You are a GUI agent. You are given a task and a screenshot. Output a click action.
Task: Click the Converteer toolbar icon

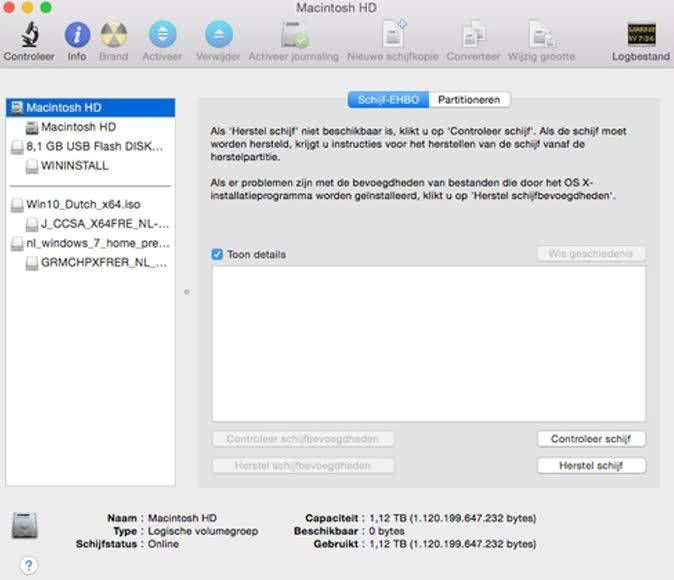click(x=473, y=34)
